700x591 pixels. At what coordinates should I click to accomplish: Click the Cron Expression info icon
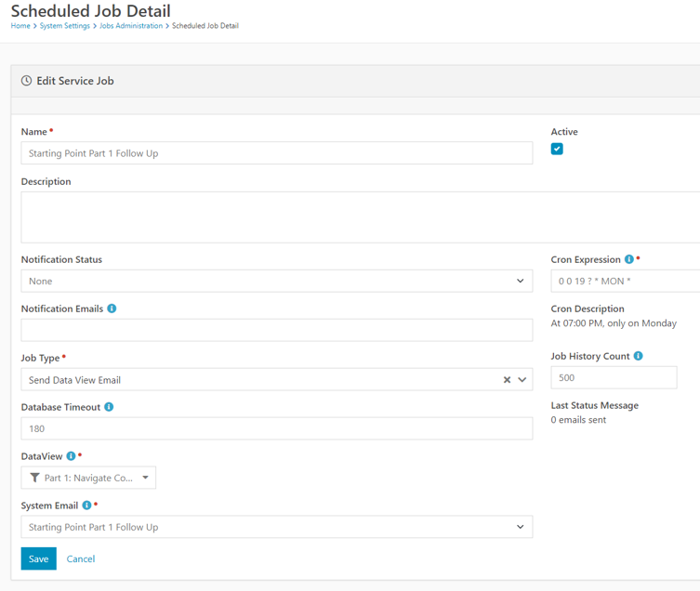click(x=628, y=259)
